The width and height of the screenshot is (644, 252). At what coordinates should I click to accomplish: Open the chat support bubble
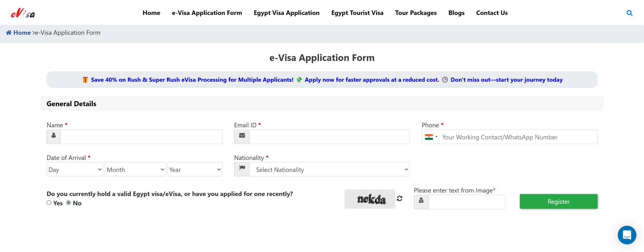(x=627, y=235)
